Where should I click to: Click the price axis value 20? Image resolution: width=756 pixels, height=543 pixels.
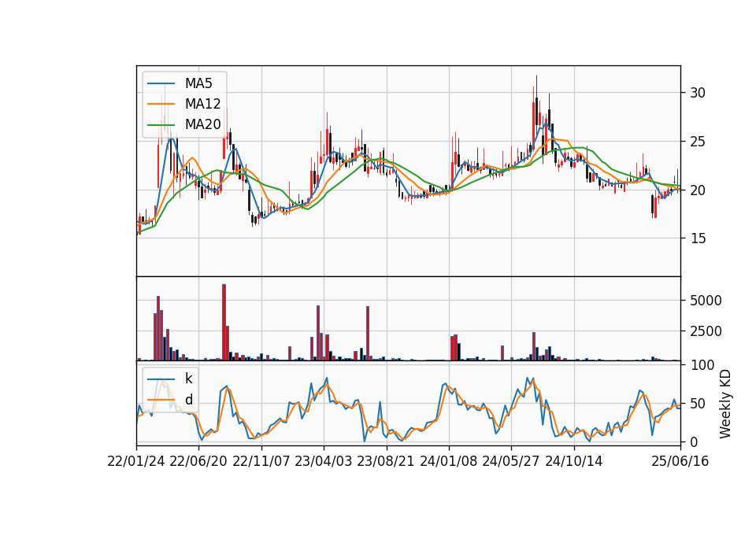(697, 190)
